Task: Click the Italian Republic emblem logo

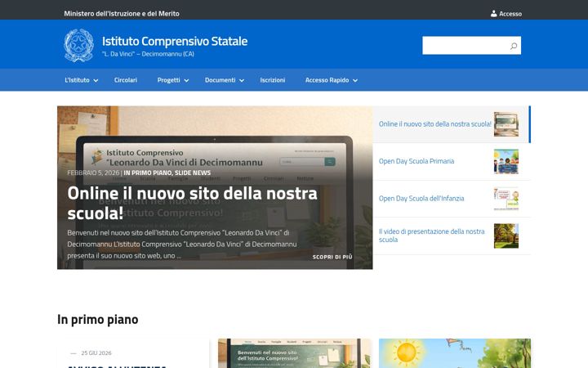Action: point(78,45)
